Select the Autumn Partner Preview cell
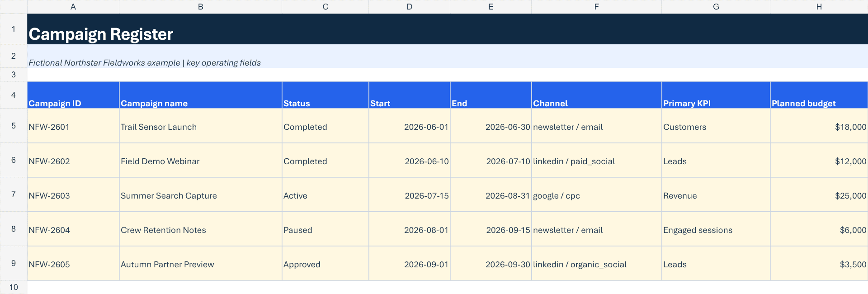 pos(201,264)
